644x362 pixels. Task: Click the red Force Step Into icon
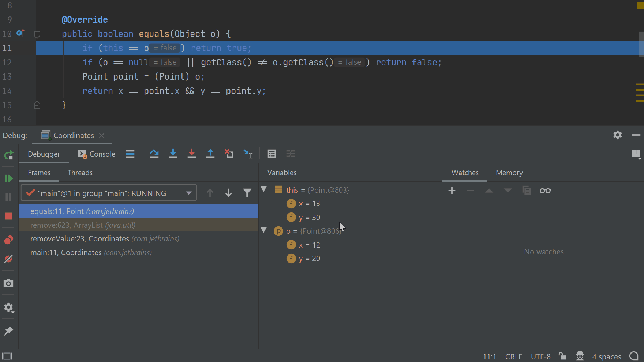coord(191,154)
